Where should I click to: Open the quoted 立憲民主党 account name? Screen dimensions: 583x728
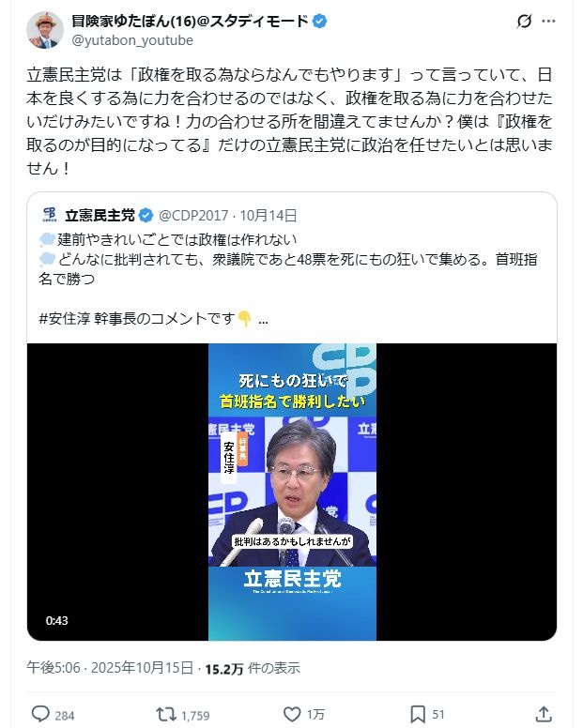(x=100, y=216)
